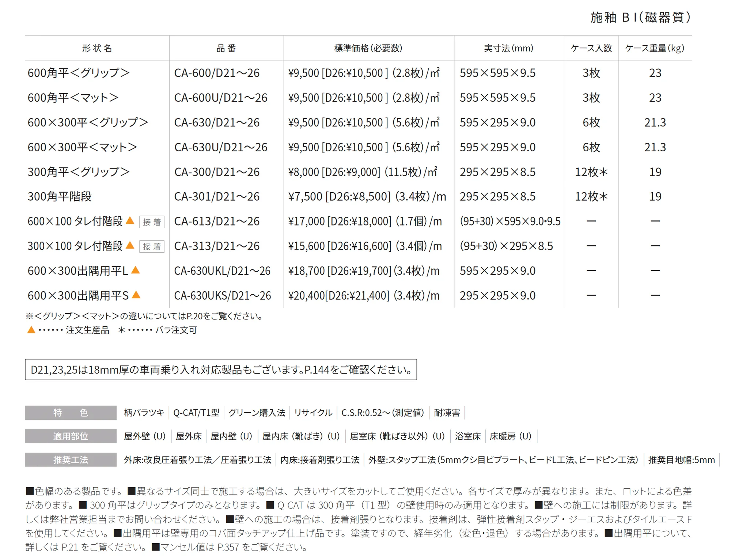Click the orange triangle beside 600×300出隅用平L

pyautogui.click(x=136, y=270)
